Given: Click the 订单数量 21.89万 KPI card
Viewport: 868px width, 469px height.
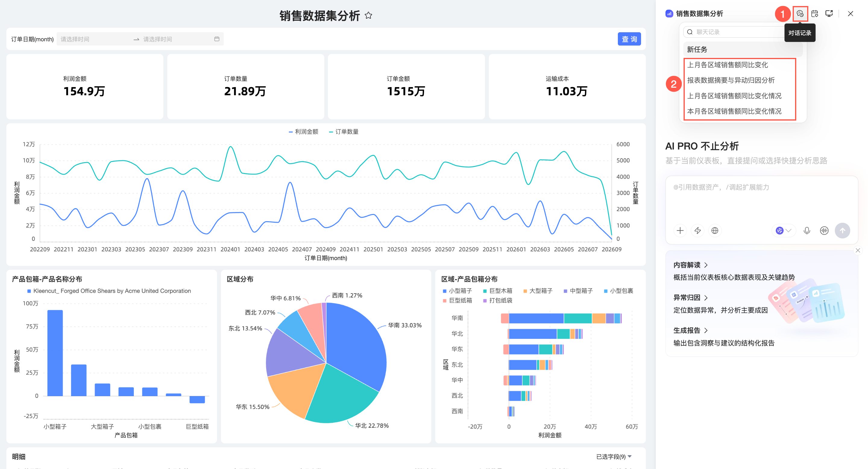Looking at the screenshot, I should 245,87.
